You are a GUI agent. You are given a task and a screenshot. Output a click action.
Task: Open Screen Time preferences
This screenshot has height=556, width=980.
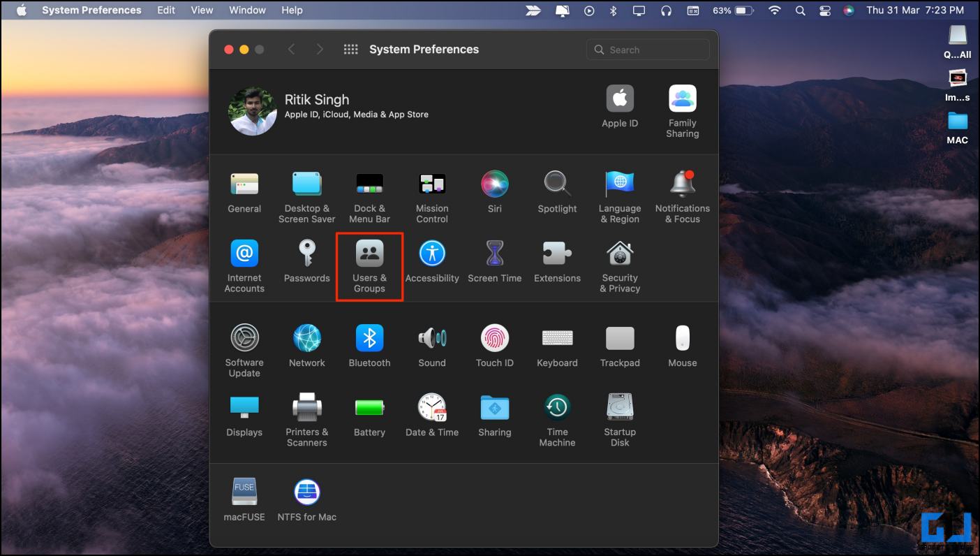pyautogui.click(x=495, y=262)
